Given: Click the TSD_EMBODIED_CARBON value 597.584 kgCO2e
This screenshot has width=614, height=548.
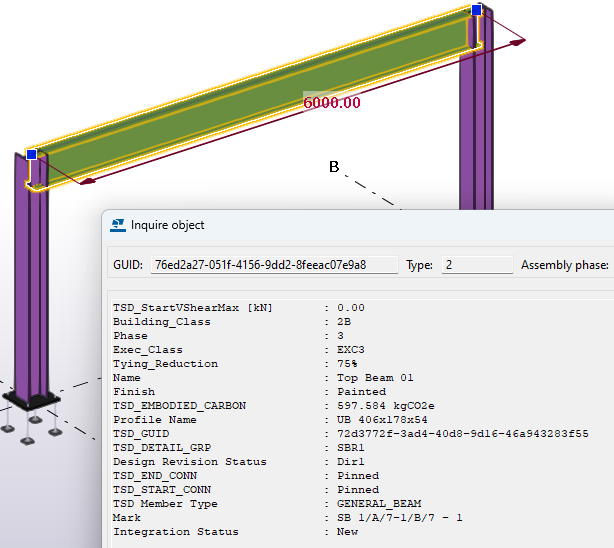Looking at the screenshot, I should click(385, 406).
